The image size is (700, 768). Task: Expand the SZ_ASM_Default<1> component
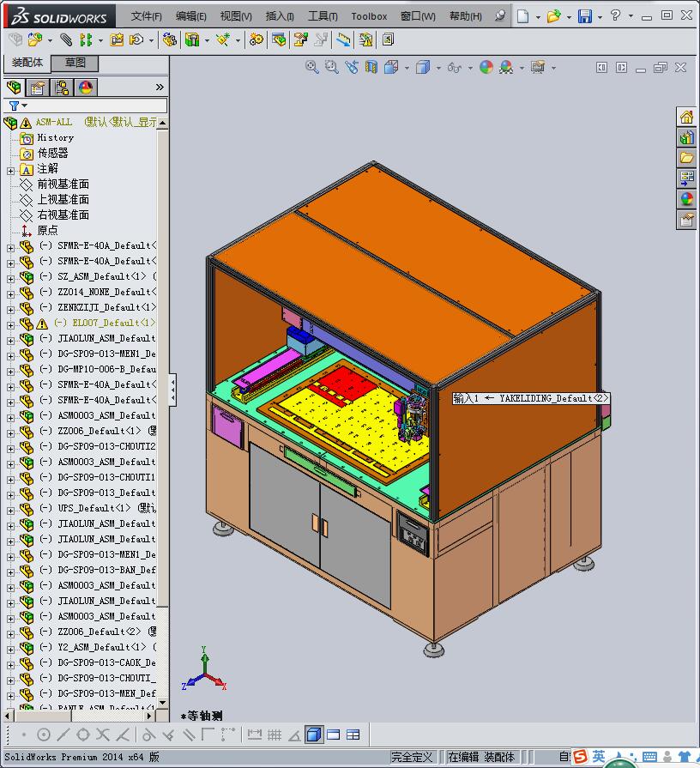(x=11, y=279)
